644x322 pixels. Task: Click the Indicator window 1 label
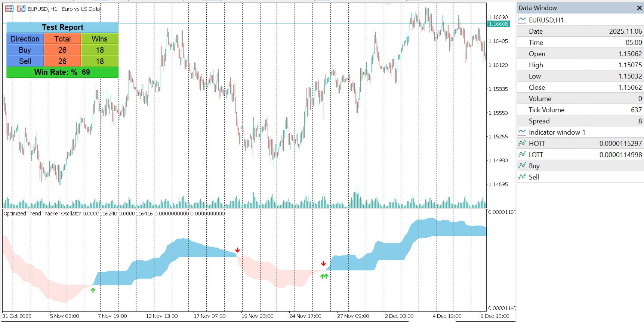pos(557,132)
